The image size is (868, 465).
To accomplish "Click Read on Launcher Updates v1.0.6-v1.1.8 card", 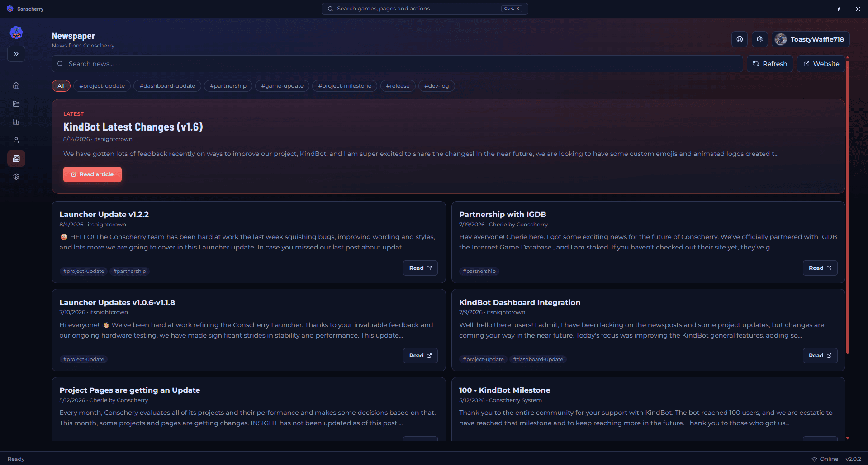I will [420, 356].
